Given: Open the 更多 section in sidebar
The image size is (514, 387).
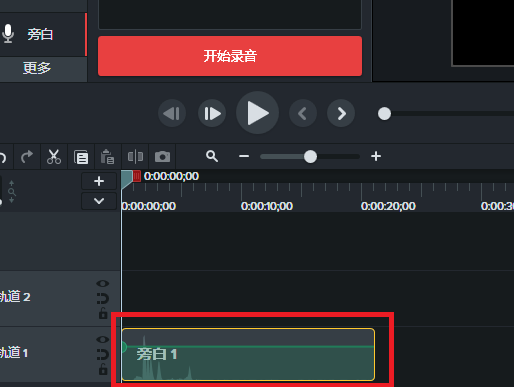Looking at the screenshot, I should click(37, 68).
